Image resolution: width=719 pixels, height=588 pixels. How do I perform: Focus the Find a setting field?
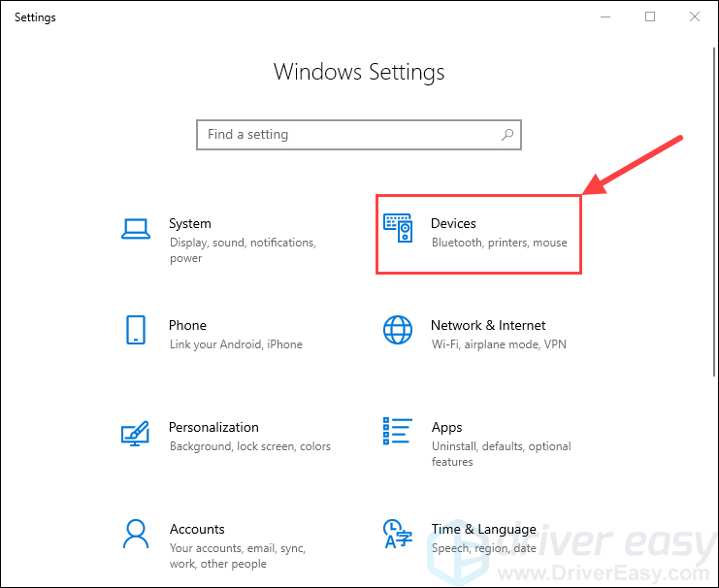coord(349,135)
